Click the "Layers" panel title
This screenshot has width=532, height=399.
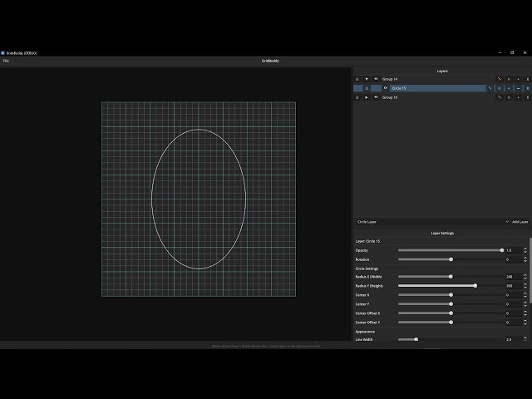pos(442,71)
